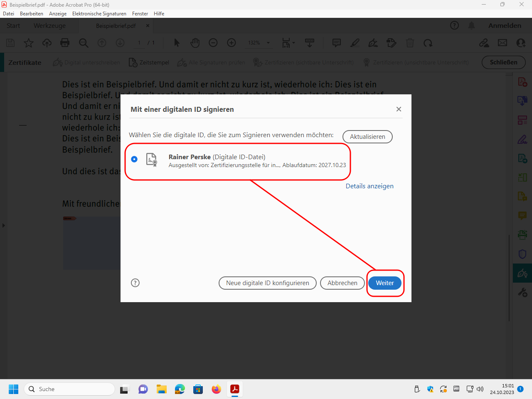Click the help question mark icon in dialog

(x=135, y=283)
